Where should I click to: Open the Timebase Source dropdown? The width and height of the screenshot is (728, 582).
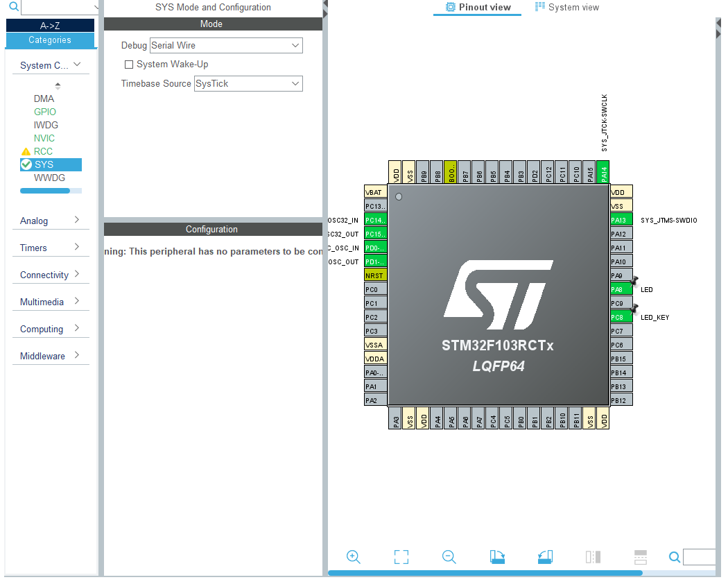tap(248, 84)
